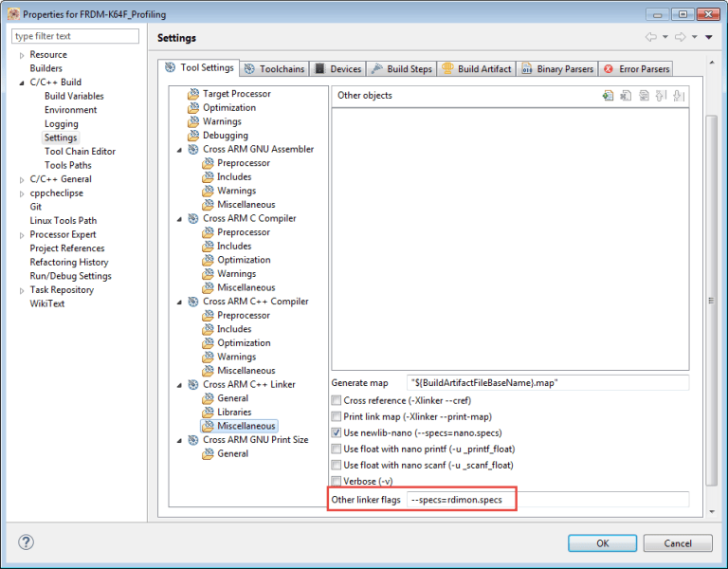Click the scroll up arrow of settings panel
728x569 pixels.
coord(711,62)
